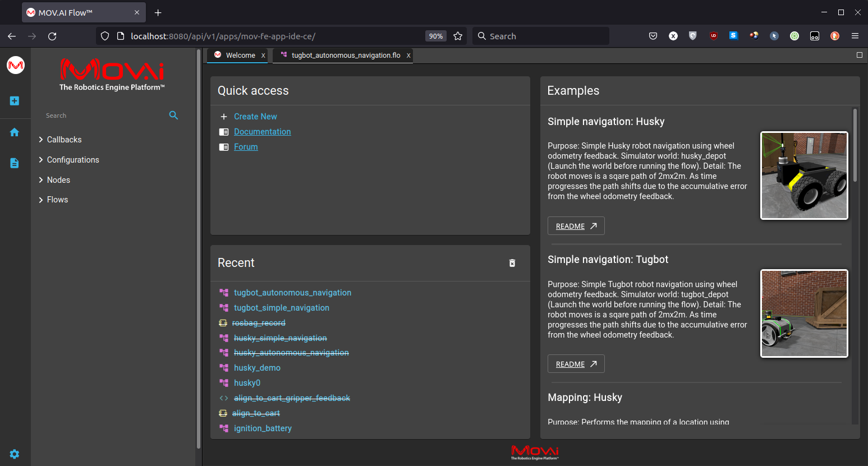Viewport: 868px width, 466px height.
Task: Open the Documentation link
Action: point(262,132)
